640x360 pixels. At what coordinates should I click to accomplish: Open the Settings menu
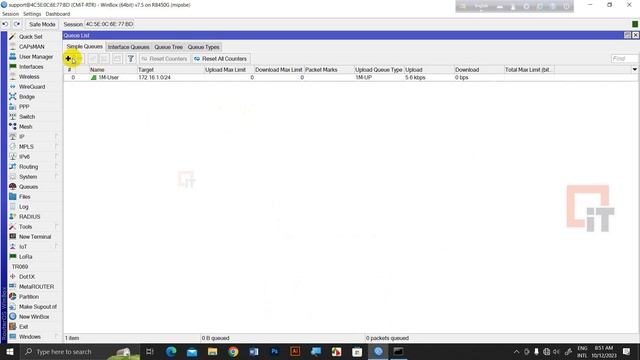pos(32,14)
